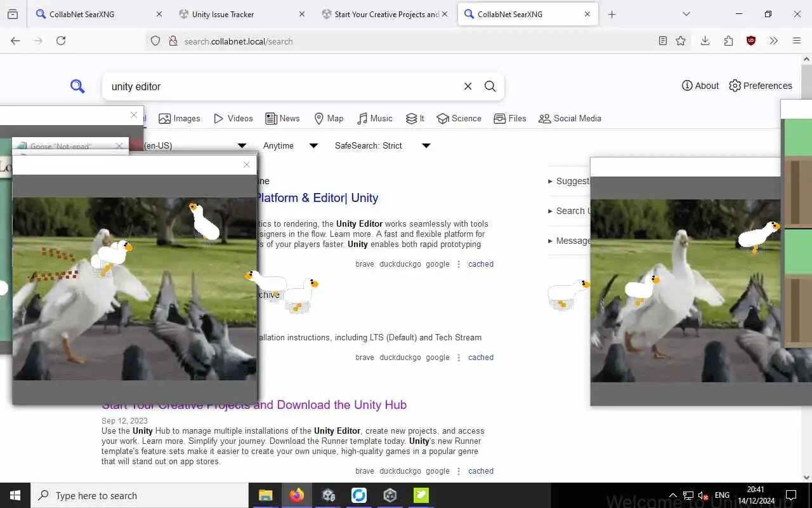List all tabs dropdown arrow
This screenshot has height=508, width=812.
(686, 14)
